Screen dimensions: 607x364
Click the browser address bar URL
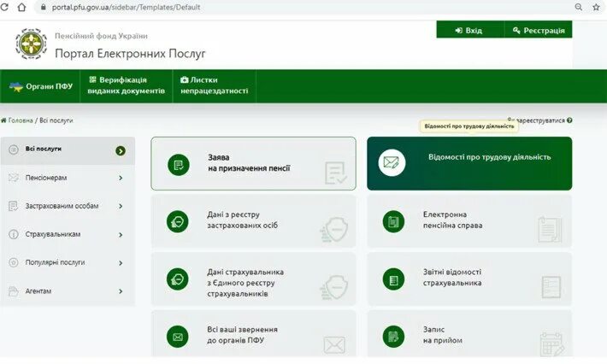point(127,7)
